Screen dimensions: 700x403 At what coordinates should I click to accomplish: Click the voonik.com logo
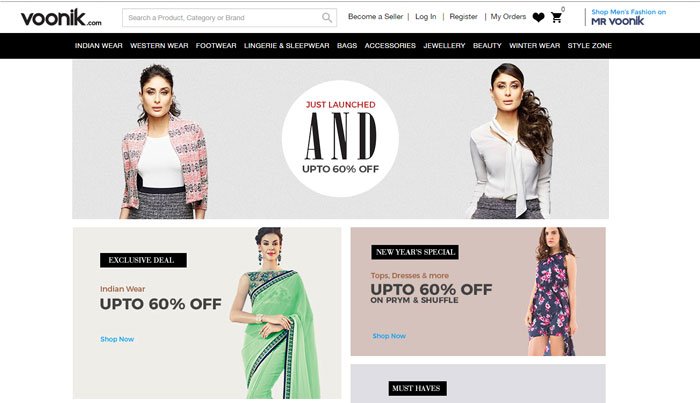click(61, 18)
